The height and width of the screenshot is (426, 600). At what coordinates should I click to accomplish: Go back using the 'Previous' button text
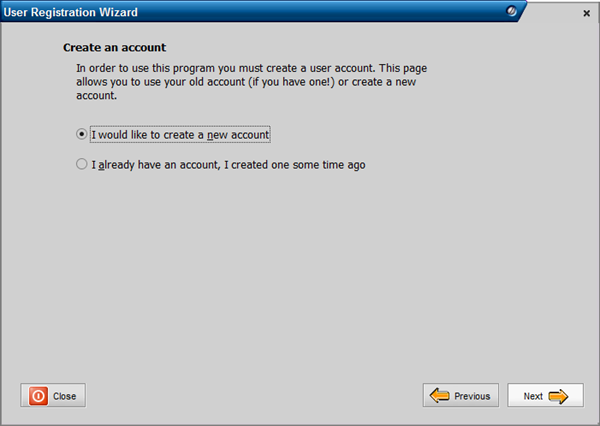pos(472,396)
